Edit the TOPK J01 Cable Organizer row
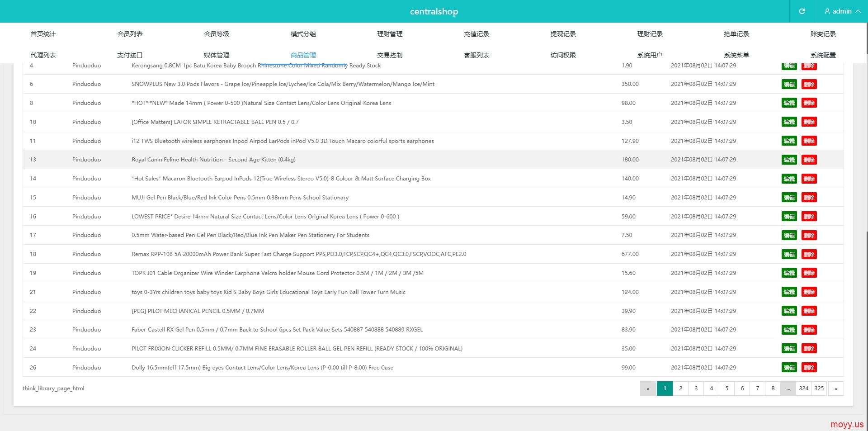This screenshot has height=431, width=868. tap(789, 273)
